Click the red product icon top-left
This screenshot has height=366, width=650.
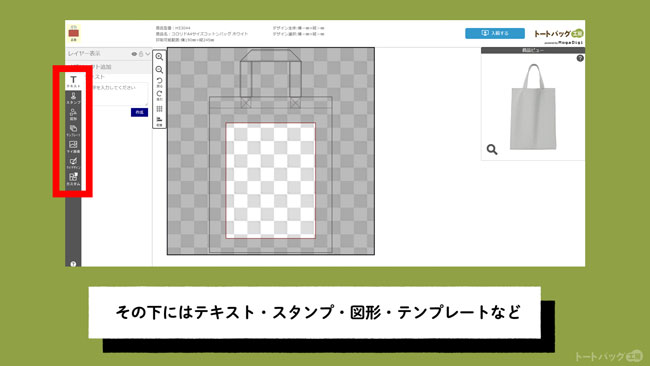point(74,33)
